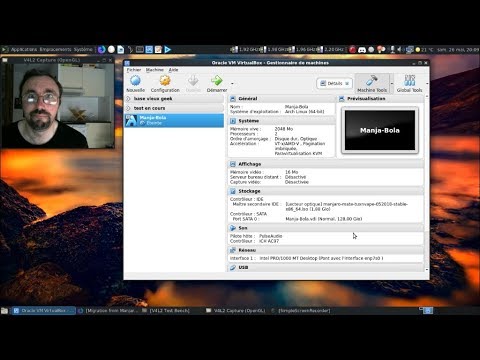Open the Applications panel menu
Screen dimensions: 480x360
[x=24, y=50]
